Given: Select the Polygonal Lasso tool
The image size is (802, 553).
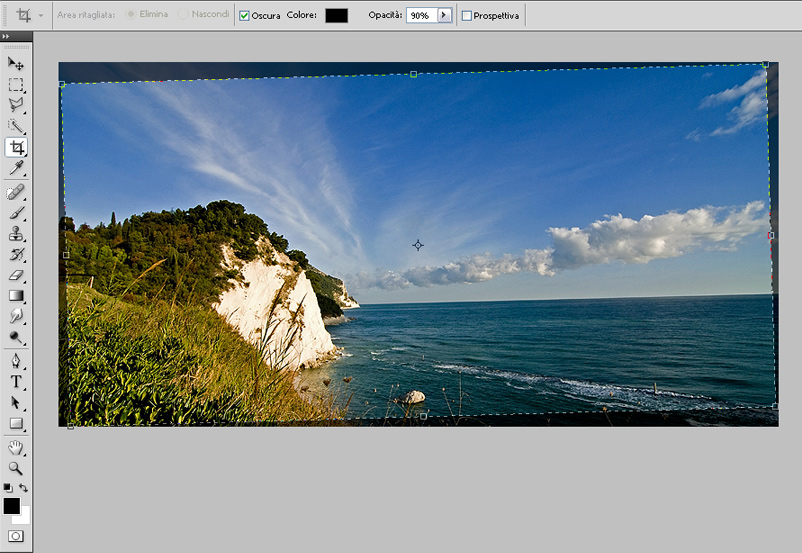Looking at the screenshot, I should tap(16, 105).
